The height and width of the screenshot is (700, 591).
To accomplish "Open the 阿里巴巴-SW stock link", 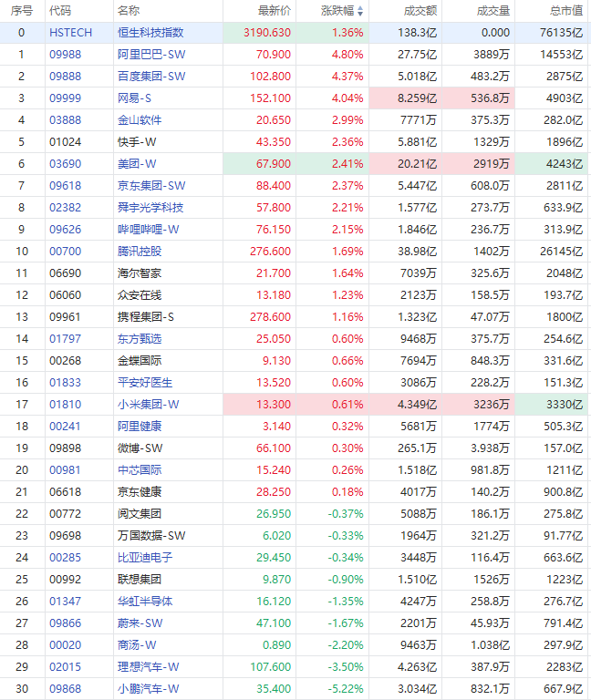I will (151, 54).
